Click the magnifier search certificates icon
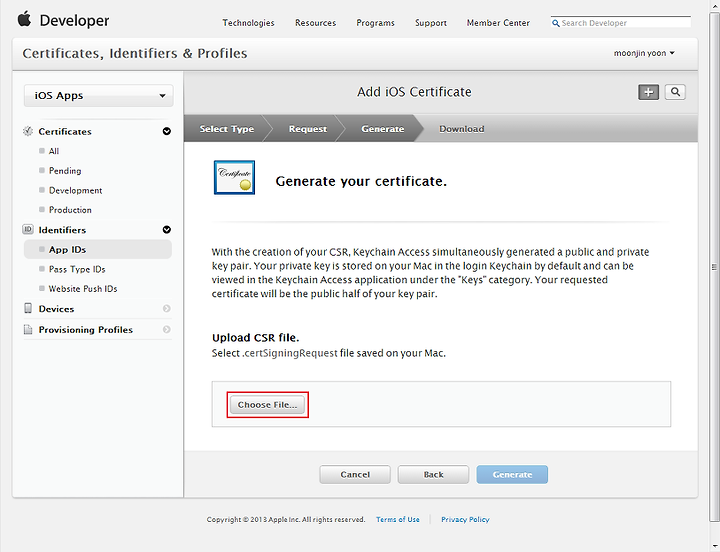This screenshot has width=720, height=552. tap(675, 92)
